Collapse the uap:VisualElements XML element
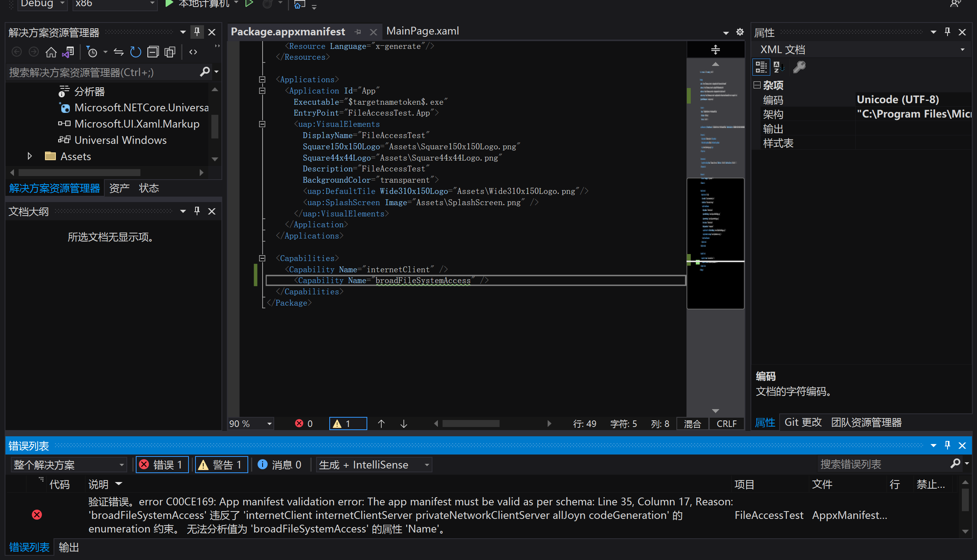The width and height of the screenshot is (977, 560). point(262,124)
